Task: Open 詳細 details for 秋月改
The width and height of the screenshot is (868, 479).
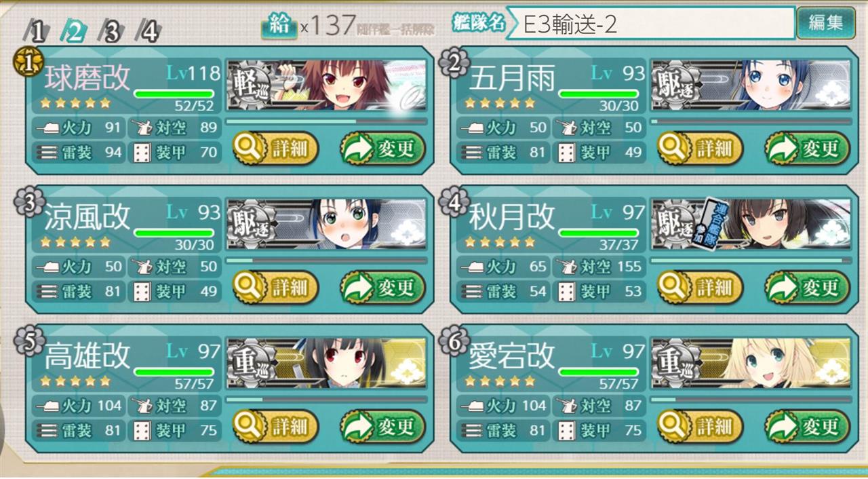Action: coord(700,288)
